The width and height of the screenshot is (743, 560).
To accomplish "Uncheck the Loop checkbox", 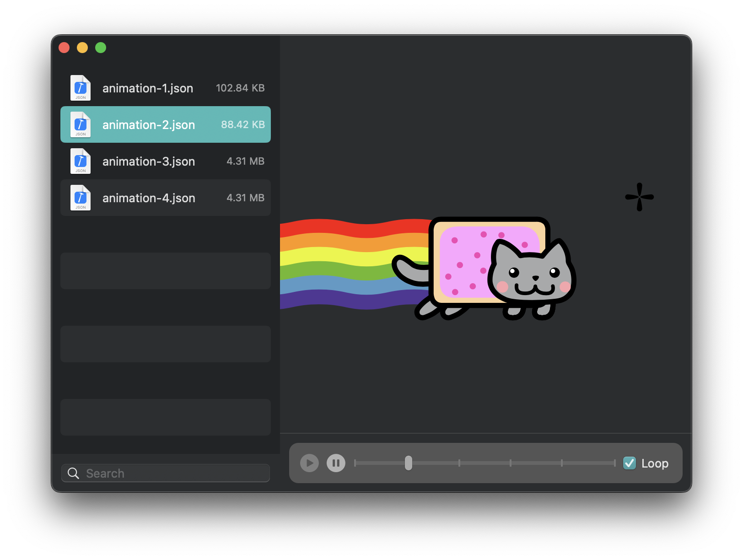I will click(x=630, y=463).
